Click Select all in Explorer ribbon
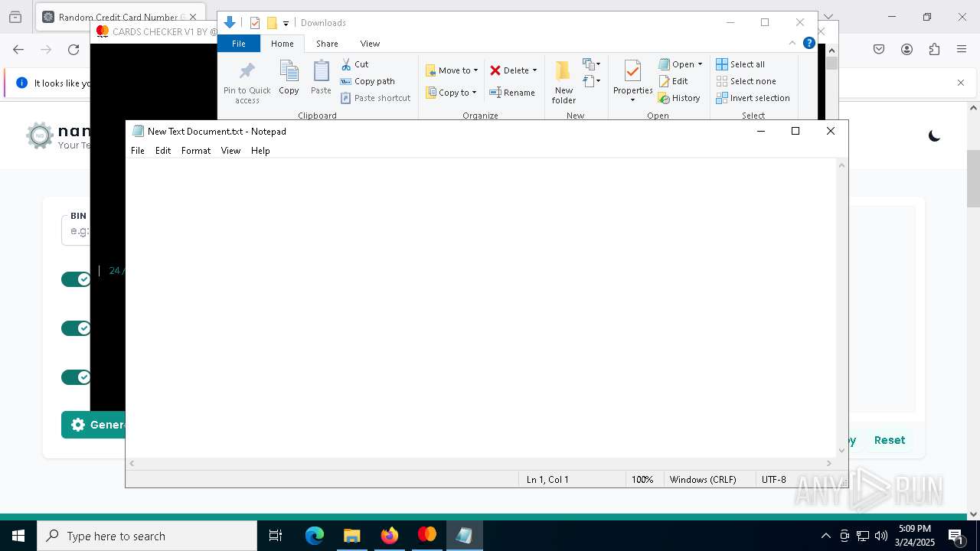Screen dimensions: 980x551 pos(740,64)
